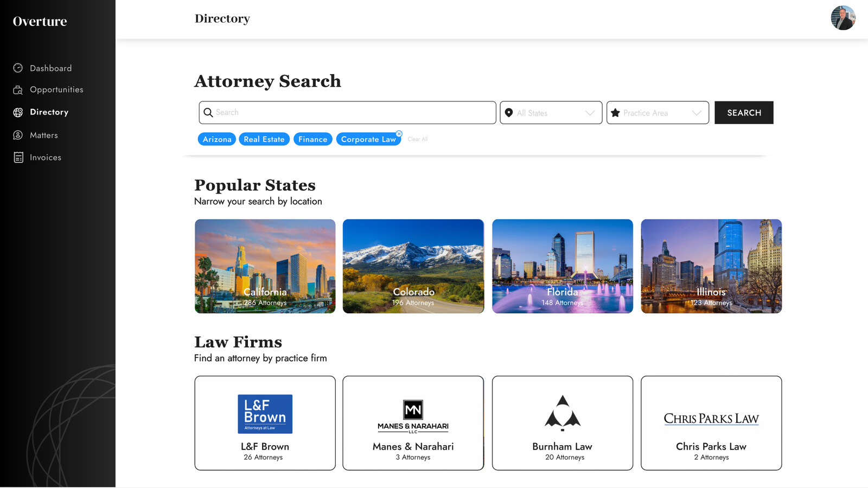Image resolution: width=868 pixels, height=488 pixels.
Task: Open the Florida state card
Action: point(563,266)
